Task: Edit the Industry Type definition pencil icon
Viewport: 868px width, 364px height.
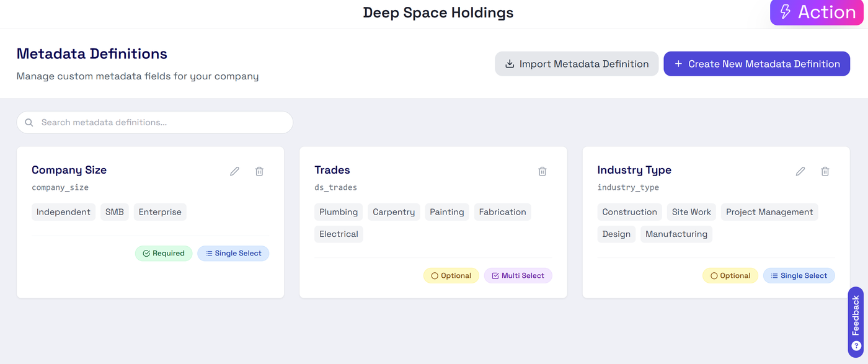Action: tap(800, 171)
